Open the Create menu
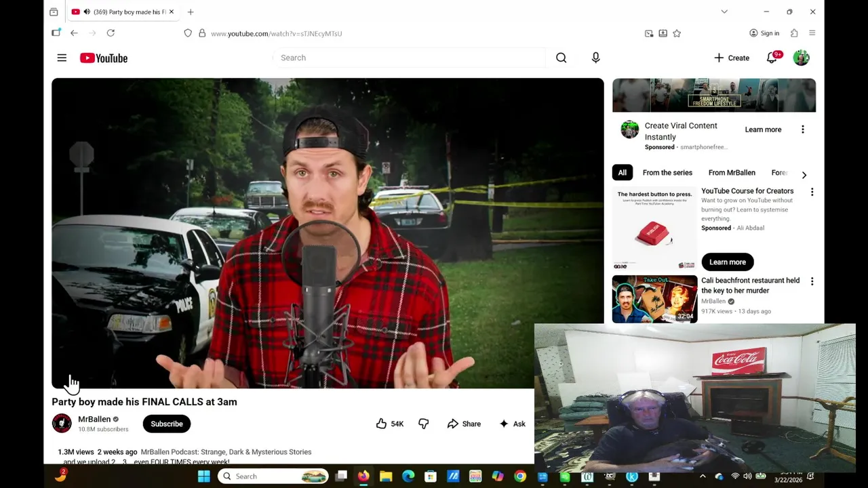The width and height of the screenshot is (868, 488). pyautogui.click(x=732, y=58)
